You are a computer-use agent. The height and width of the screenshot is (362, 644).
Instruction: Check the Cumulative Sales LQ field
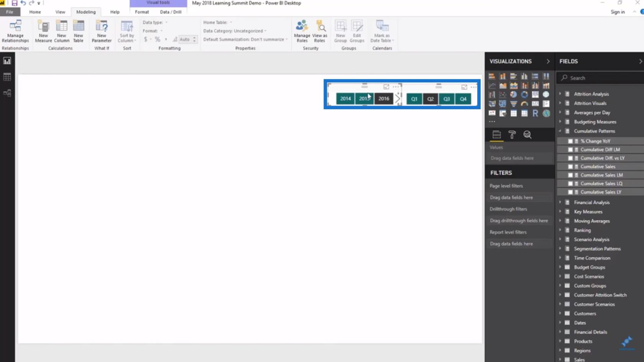pos(570,183)
